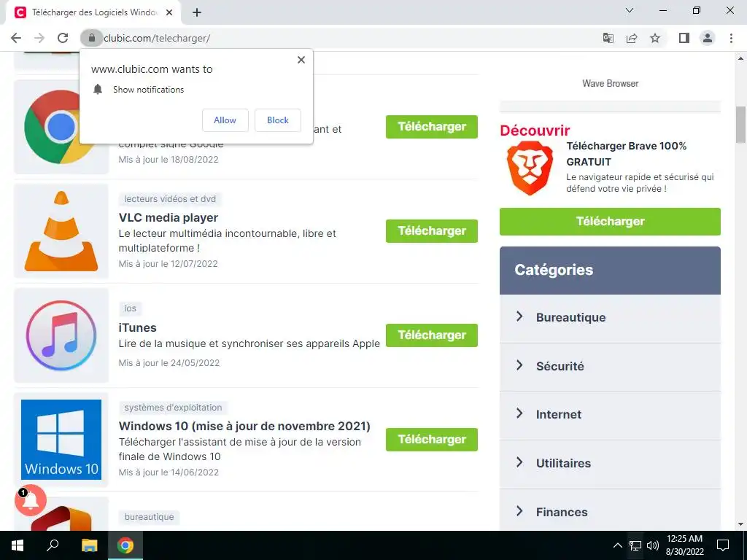Open Chrome three-dot menu
This screenshot has width=747, height=560.
tap(731, 38)
